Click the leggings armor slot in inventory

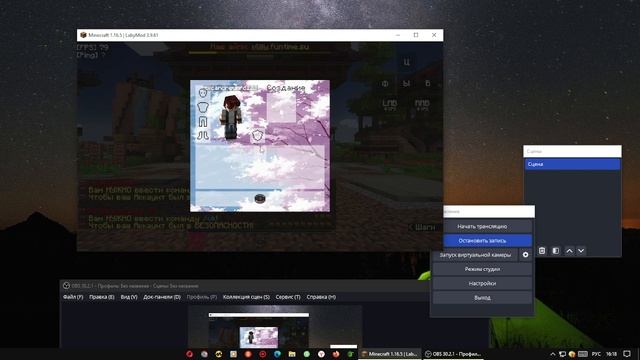[203, 122]
